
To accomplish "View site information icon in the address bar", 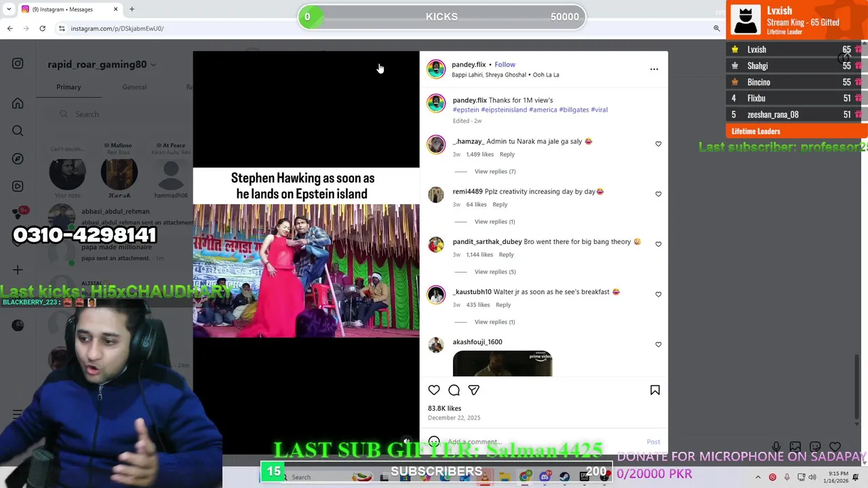I will coord(62,28).
